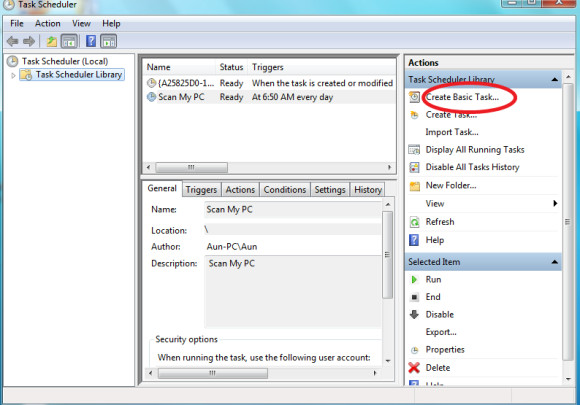Click the Disable down-arrow icon
580x405 pixels.
(414, 314)
